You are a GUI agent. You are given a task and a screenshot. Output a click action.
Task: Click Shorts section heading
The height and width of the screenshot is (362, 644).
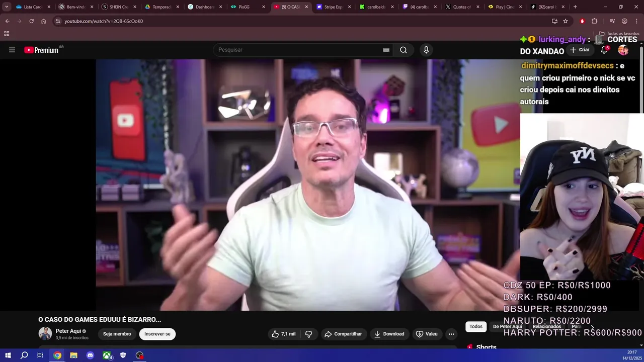click(x=486, y=347)
